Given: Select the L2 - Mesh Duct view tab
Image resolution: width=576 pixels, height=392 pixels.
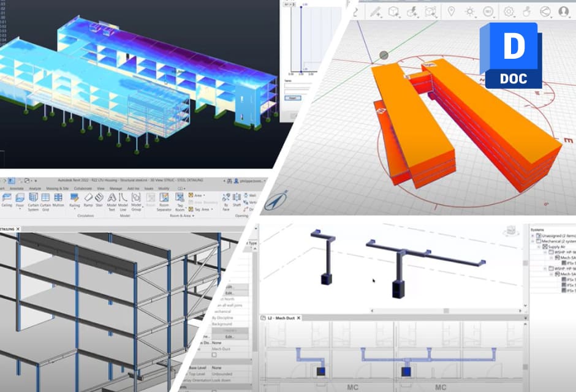Looking at the screenshot, I should click(281, 319).
